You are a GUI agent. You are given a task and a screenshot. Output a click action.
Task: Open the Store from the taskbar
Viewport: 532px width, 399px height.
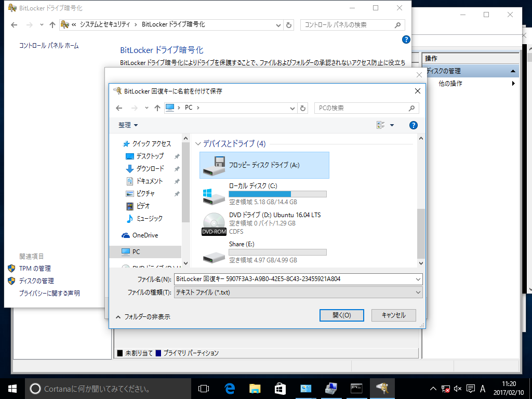point(280,389)
